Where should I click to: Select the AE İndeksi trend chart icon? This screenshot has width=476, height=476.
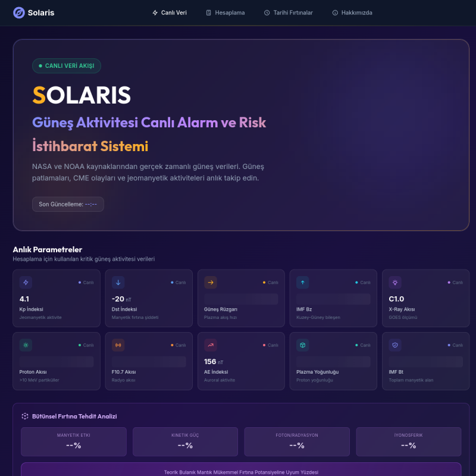[x=209, y=344]
